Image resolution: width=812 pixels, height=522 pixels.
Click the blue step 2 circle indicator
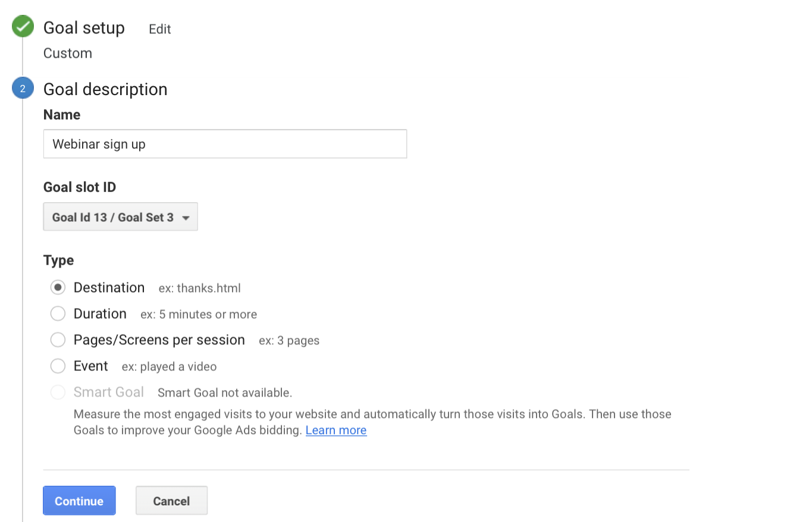22,87
